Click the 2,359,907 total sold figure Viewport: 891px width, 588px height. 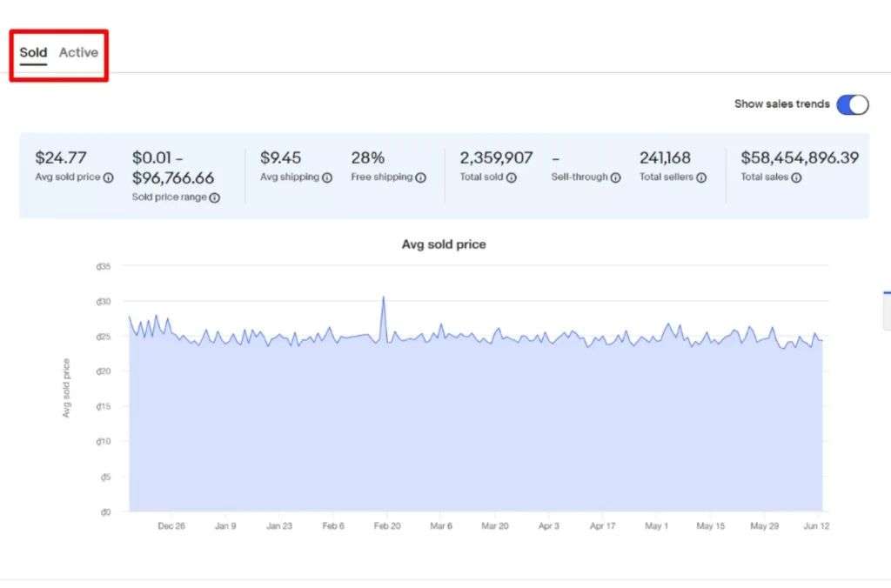(496, 157)
